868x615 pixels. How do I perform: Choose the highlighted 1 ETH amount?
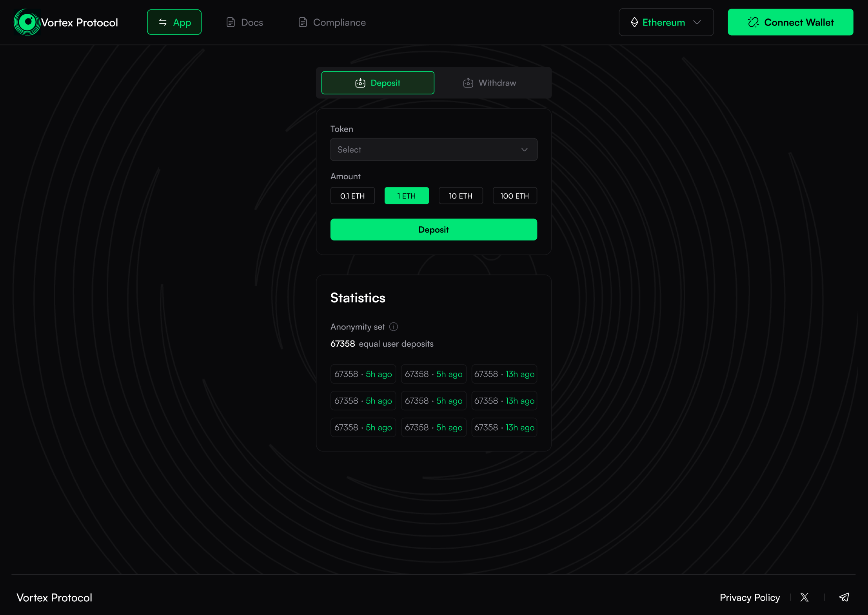[407, 196]
